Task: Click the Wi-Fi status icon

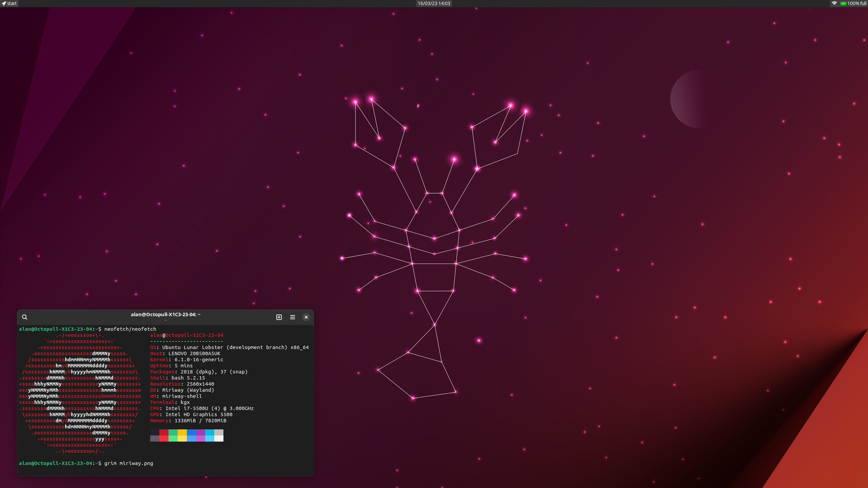Action: tap(834, 3)
